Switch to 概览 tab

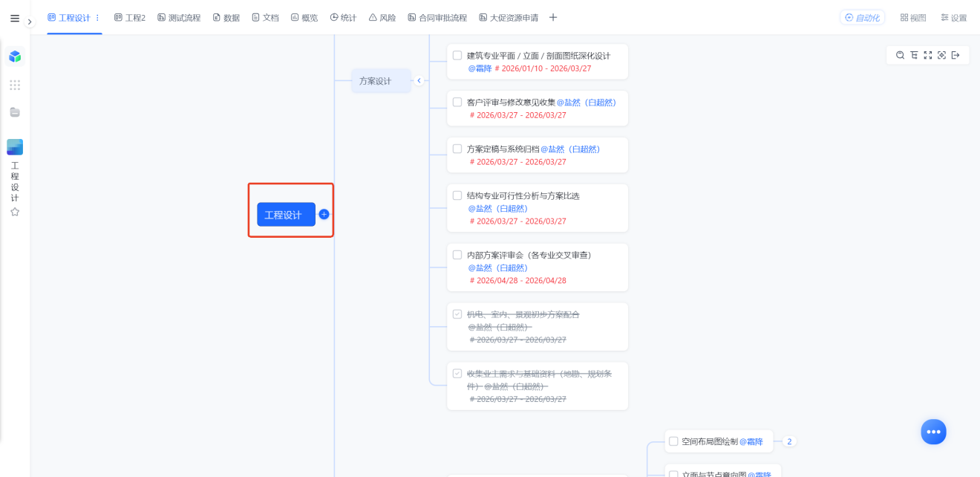click(x=304, y=18)
